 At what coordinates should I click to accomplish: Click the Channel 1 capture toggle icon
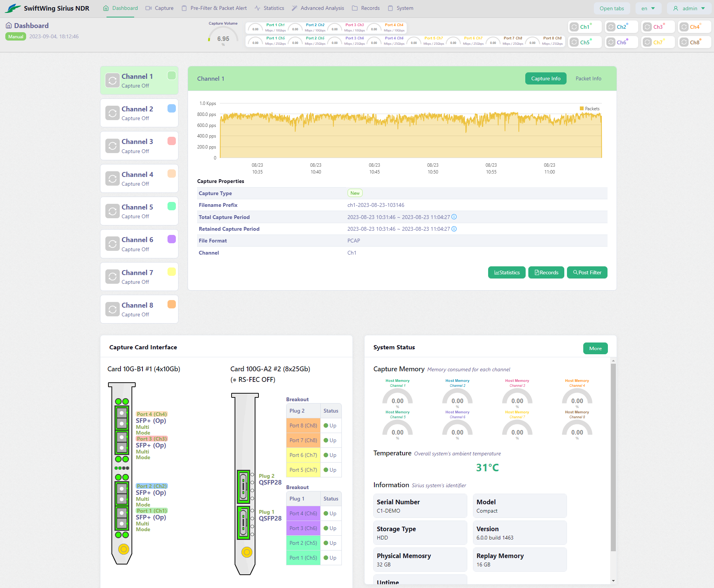[x=112, y=81]
